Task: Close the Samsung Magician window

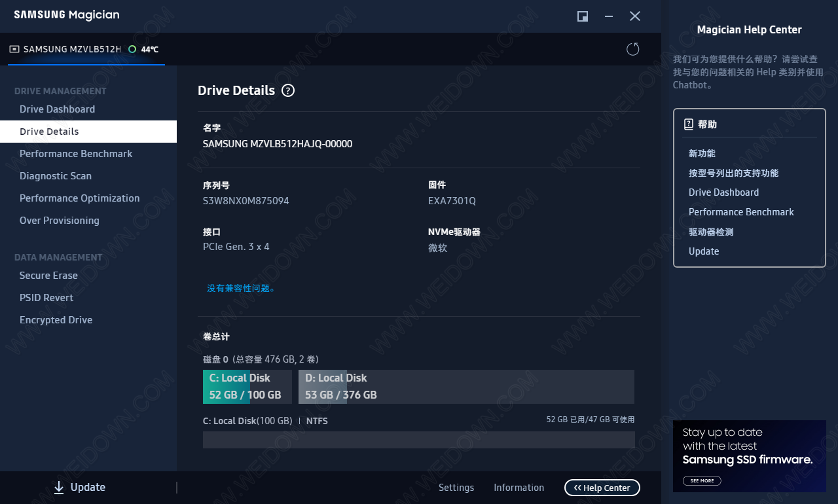Action: [635, 16]
